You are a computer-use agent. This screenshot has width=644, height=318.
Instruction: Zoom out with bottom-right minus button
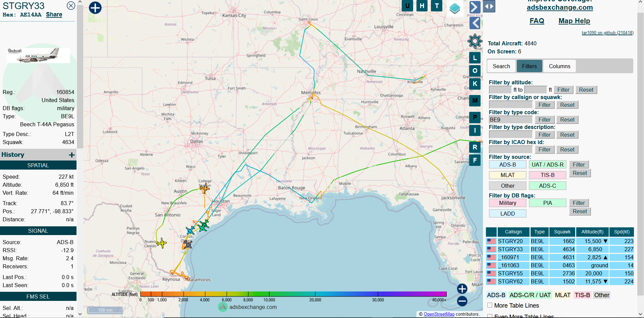(x=462, y=301)
